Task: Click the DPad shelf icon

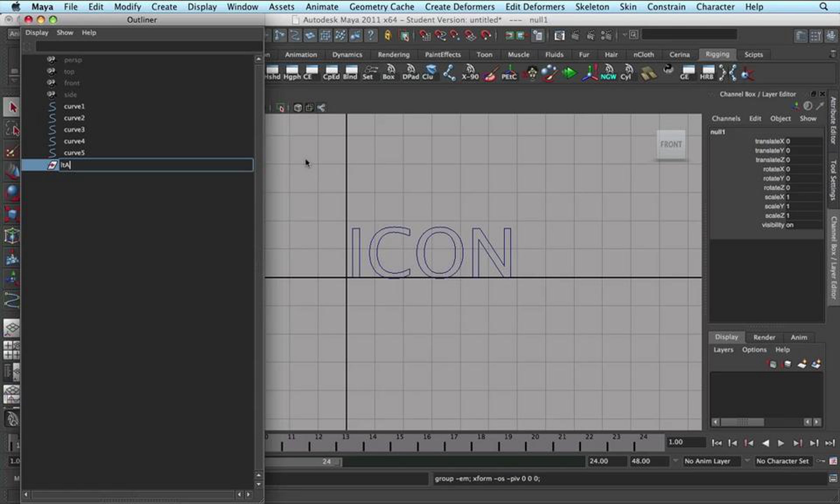Action: (411, 72)
